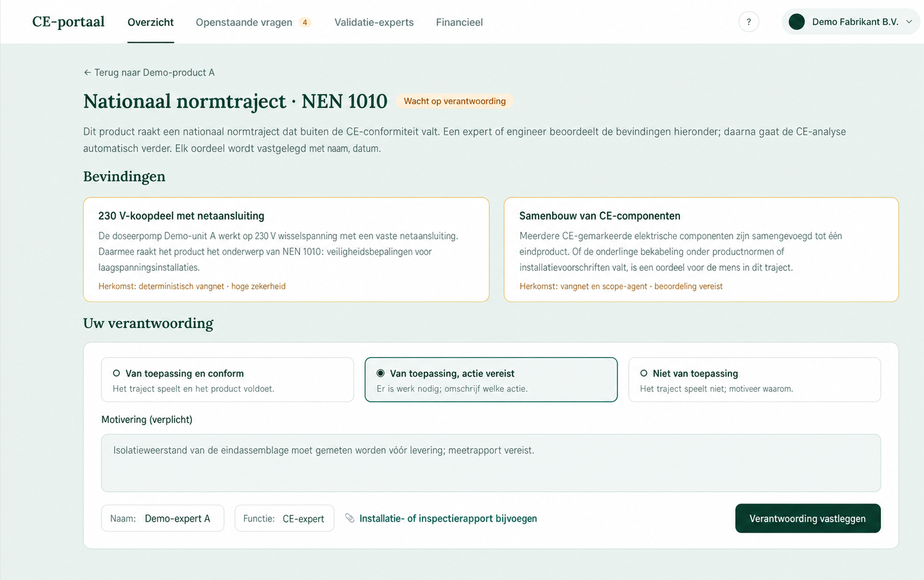Click 'Herkomst: deterministisch vangnet · hoge zekerheid'
This screenshot has height=580, width=924.
pyautogui.click(x=192, y=286)
